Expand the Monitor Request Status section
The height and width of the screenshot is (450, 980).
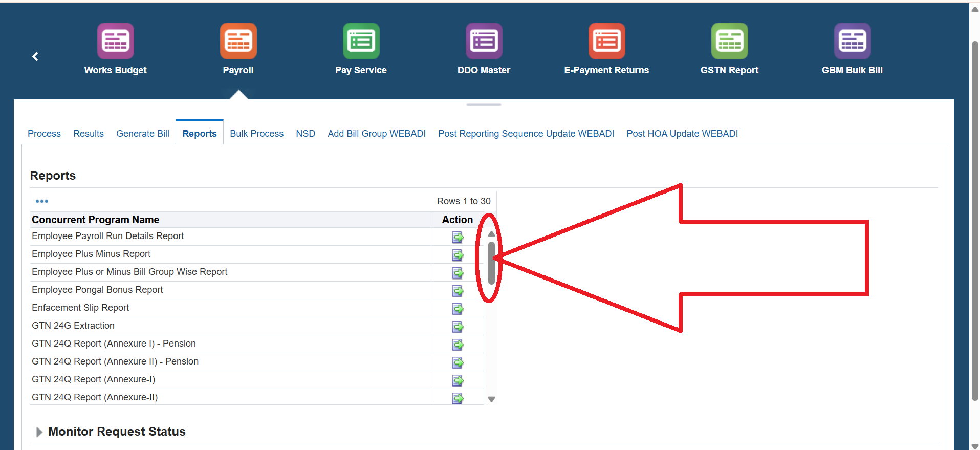click(39, 432)
